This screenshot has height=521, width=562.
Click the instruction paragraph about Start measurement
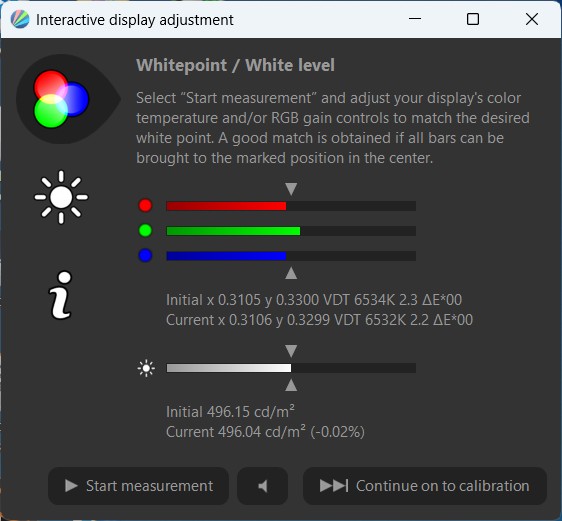click(x=333, y=128)
